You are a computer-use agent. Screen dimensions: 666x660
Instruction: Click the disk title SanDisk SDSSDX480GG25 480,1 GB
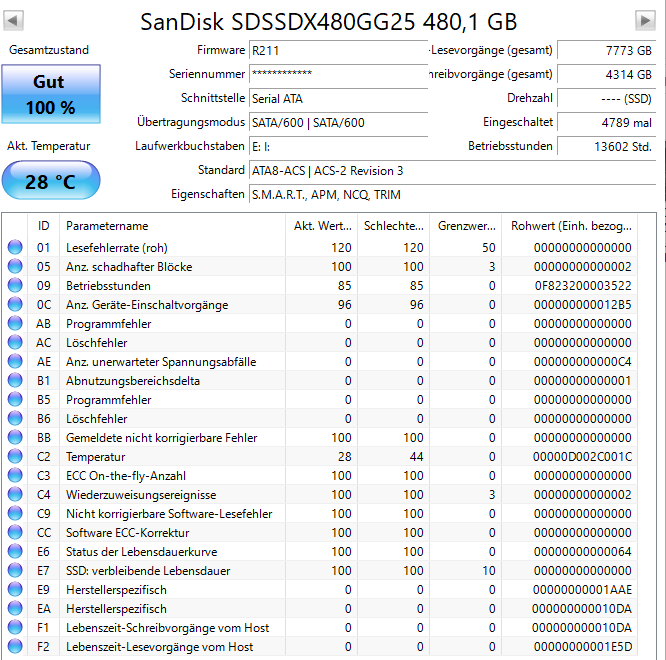(329, 21)
